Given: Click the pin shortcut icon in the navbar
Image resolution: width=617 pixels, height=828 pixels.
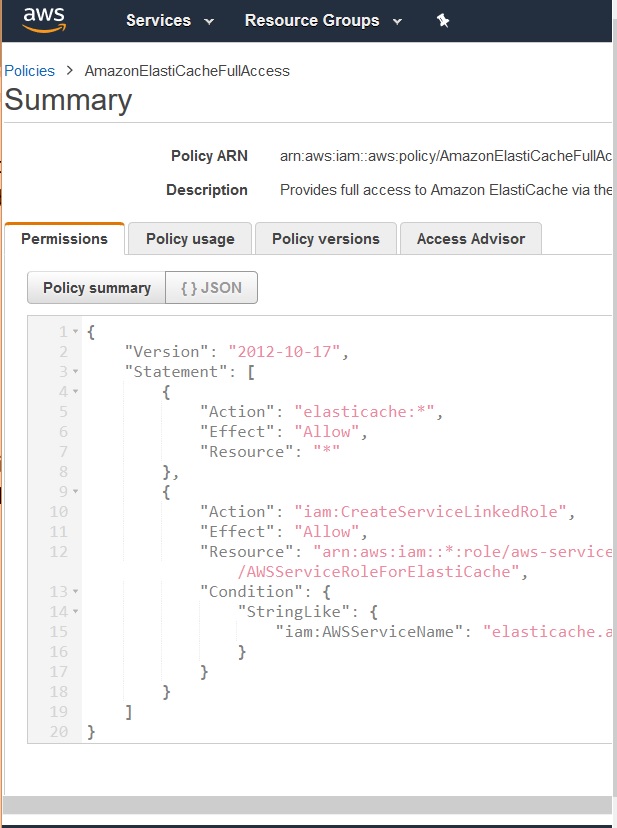Looking at the screenshot, I should [x=443, y=21].
